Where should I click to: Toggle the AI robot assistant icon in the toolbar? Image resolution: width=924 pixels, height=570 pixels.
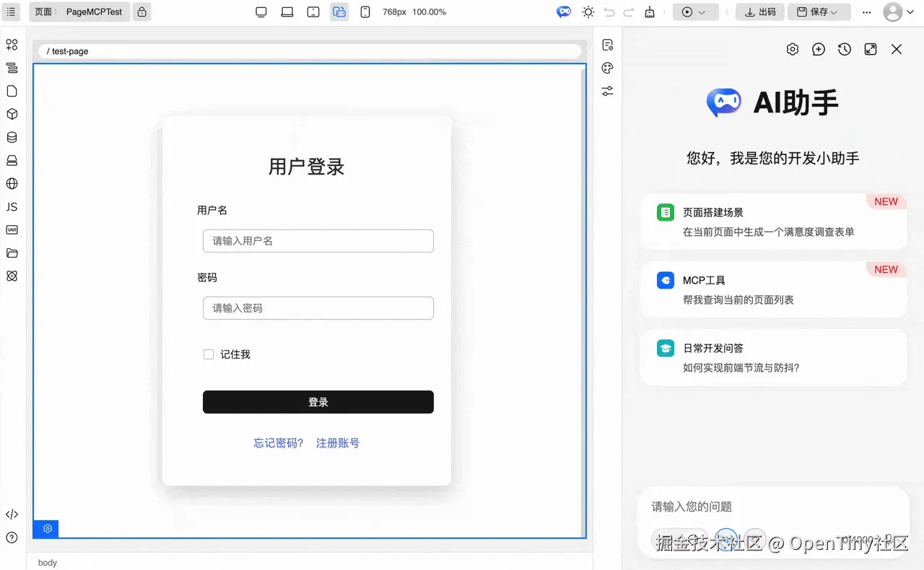(x=564, y=12)
